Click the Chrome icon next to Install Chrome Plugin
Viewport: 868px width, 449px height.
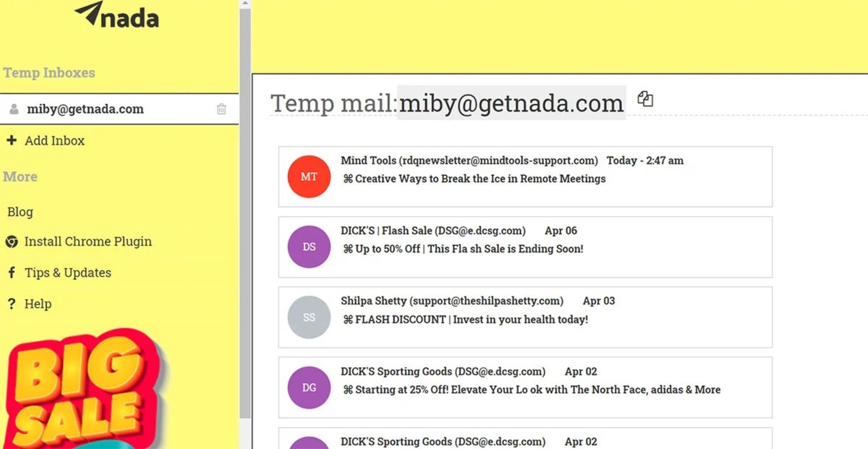[12, 242]
